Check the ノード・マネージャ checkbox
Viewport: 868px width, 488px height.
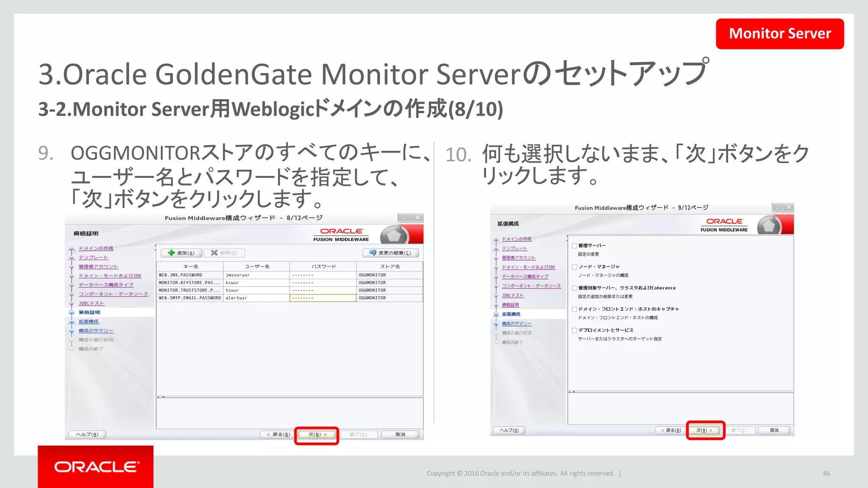[x=574, y=267]
